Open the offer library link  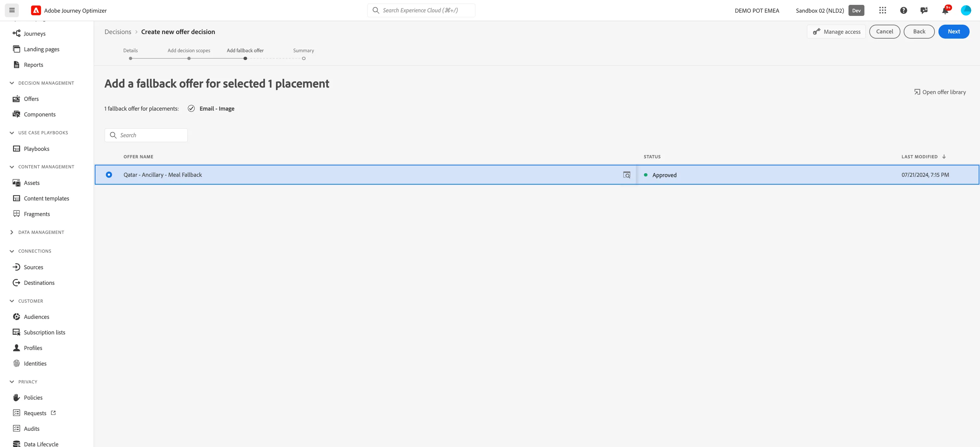pos(940,92)
